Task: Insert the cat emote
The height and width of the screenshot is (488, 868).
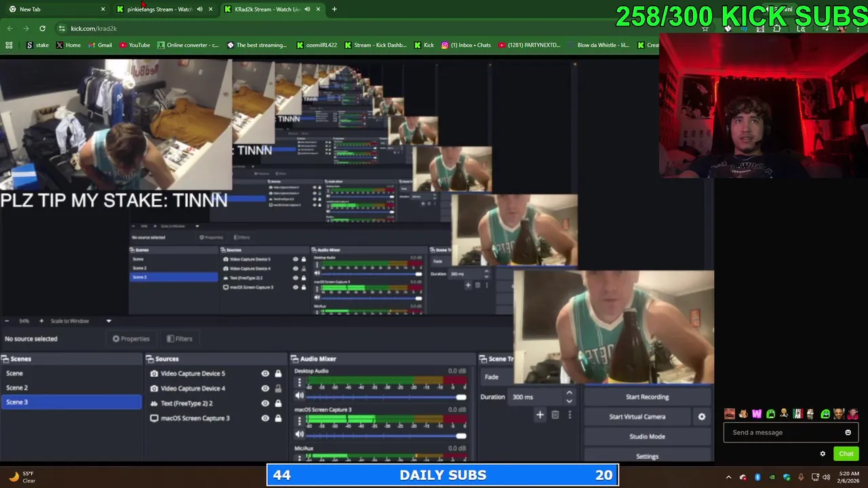Action: click(x=743, y=414)
